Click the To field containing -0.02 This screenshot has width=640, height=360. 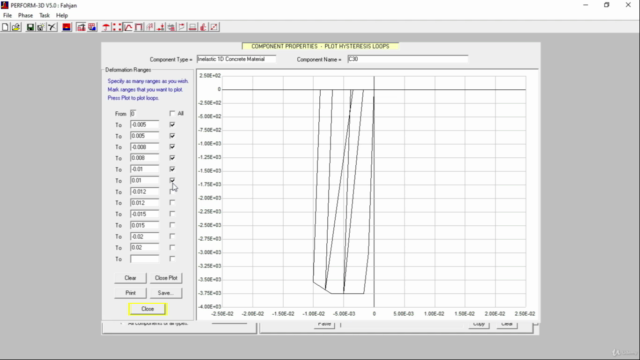tap(144, 236)
